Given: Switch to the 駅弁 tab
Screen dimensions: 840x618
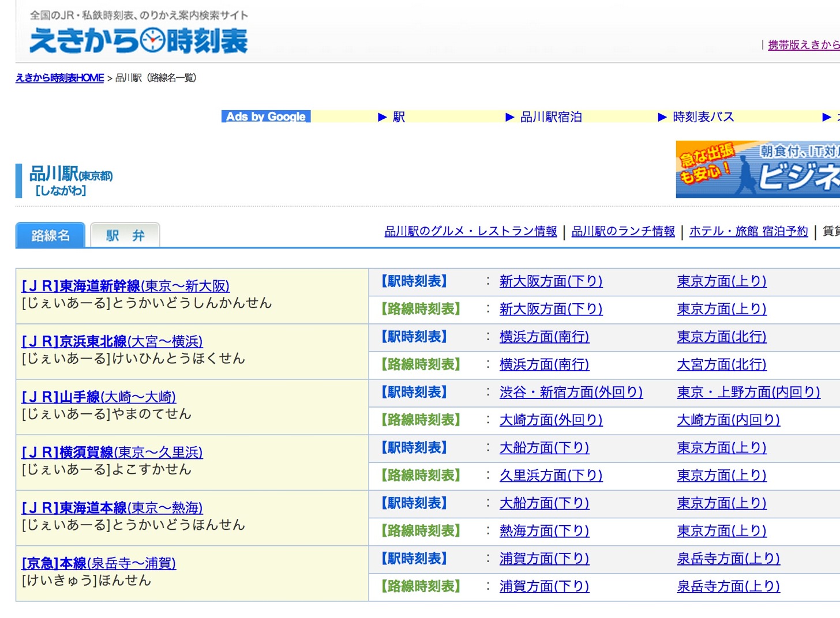Looking at the screenshot, I should (125, 235).
